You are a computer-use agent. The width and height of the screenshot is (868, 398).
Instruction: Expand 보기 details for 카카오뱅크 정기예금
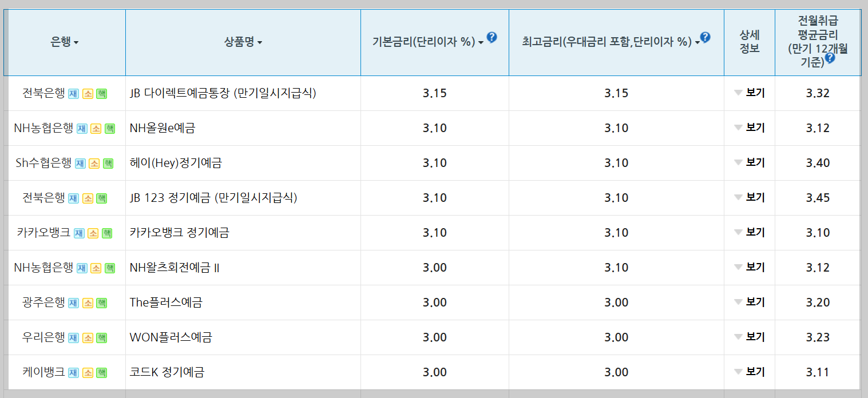pos(750,233)
